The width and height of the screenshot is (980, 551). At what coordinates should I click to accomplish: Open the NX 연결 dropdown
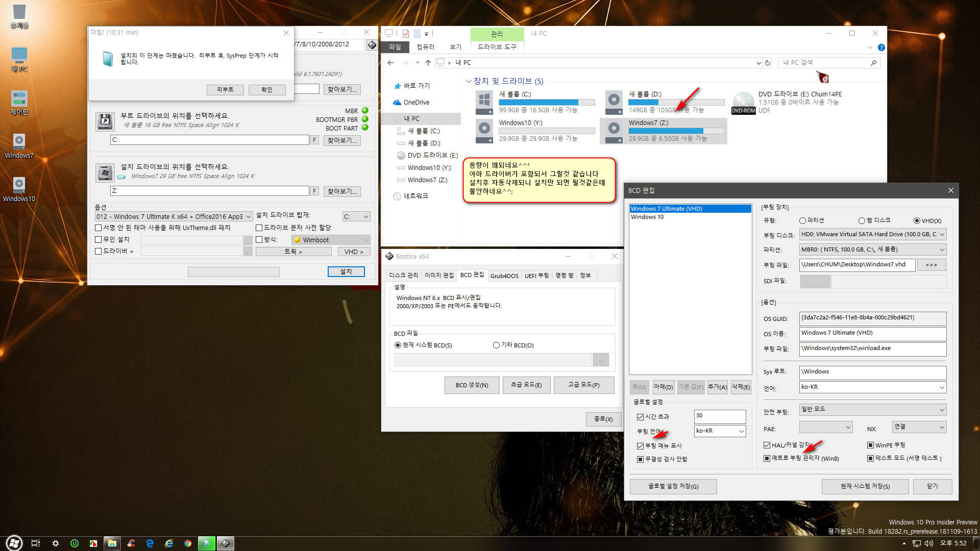click(919, 427)
